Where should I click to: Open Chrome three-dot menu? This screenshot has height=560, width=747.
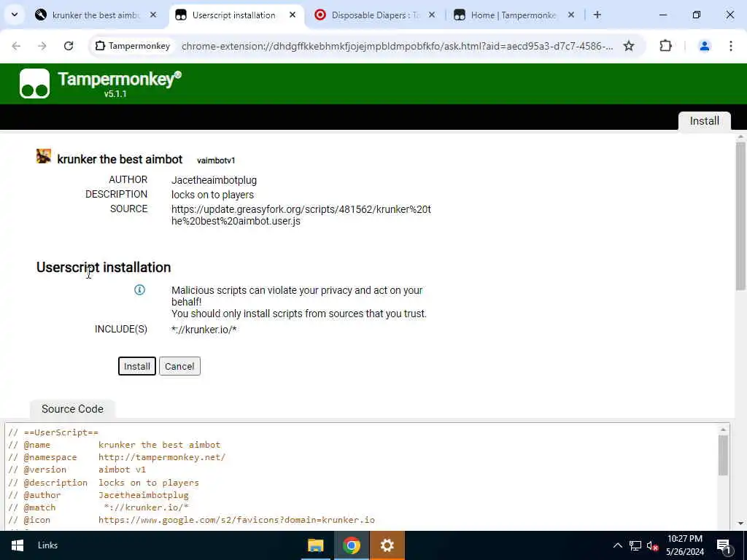[731, 46]
